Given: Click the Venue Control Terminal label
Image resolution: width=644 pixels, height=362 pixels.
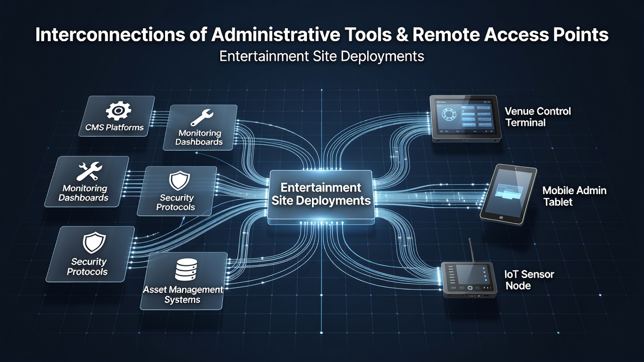Looking at the screenshot, I should [538, 117].
